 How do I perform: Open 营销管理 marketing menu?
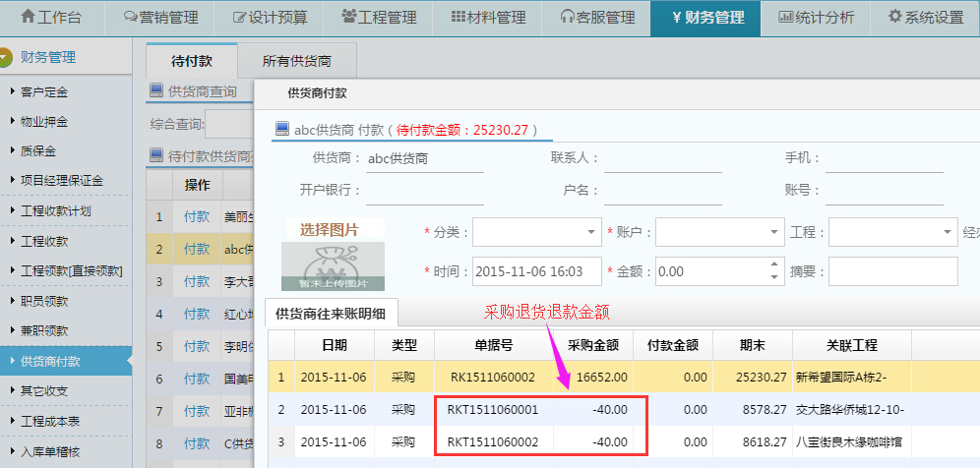[x=161, y=18]
